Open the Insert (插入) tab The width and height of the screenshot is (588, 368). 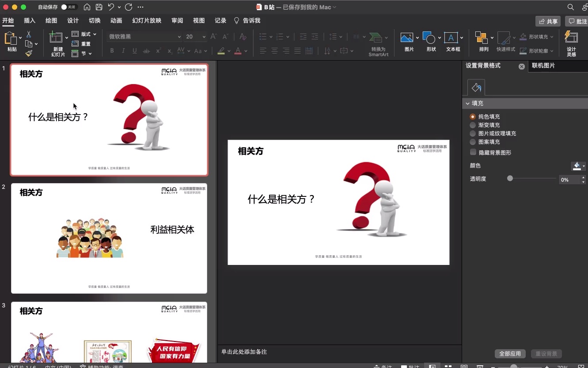coord(30,21)
